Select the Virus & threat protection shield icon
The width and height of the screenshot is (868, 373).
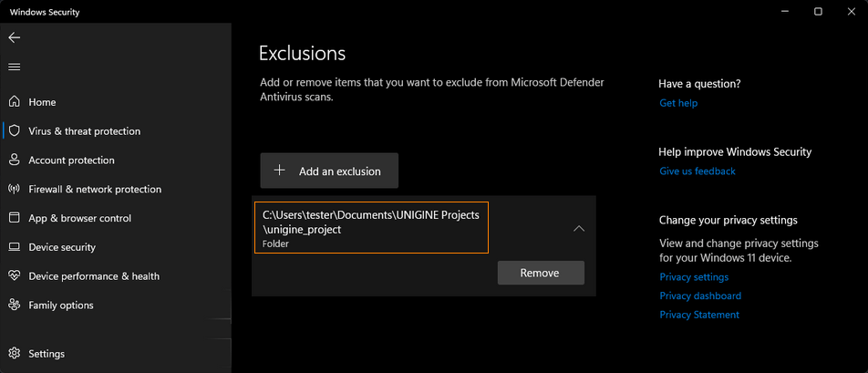coord(14,131)
